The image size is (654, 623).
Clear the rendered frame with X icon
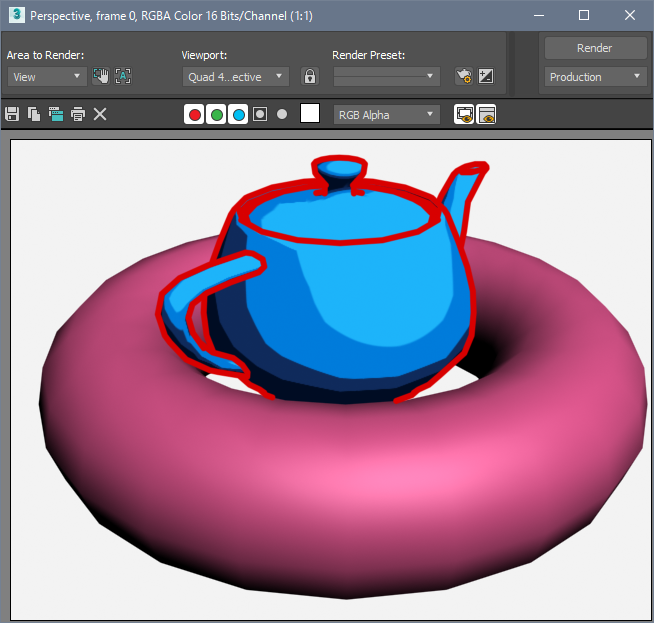[100, 115]
